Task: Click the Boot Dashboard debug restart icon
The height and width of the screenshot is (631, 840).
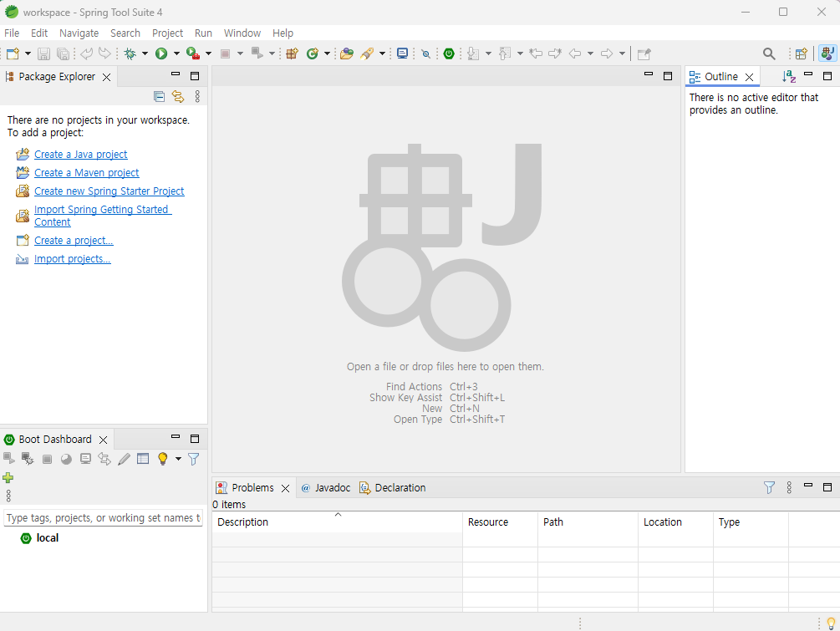Action: [28, 459]
